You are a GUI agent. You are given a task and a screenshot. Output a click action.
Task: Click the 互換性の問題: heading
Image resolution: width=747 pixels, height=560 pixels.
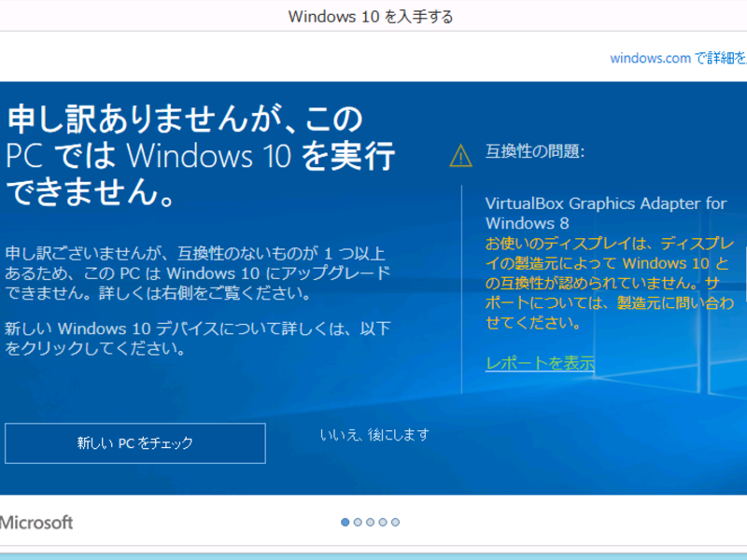pos(534,151)
